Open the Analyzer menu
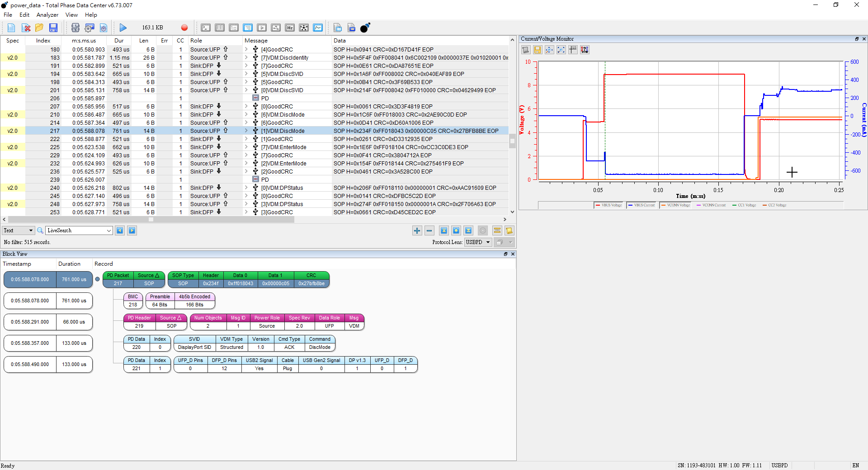Screen dimensions: 868x470 coord(47,15)
